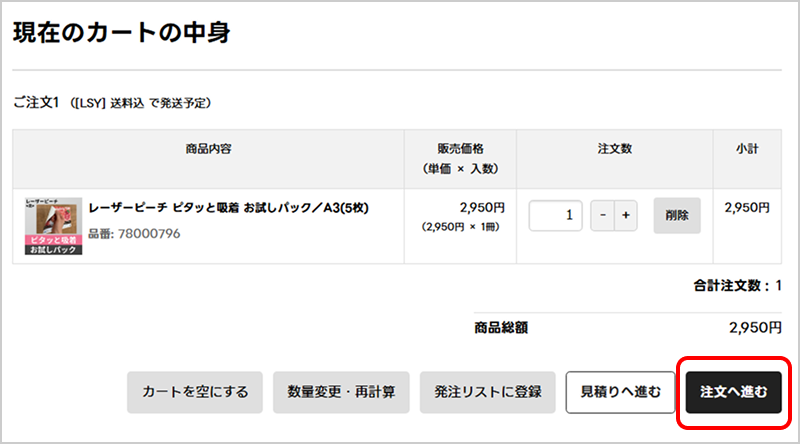Screen dimensions: 800x444
Task: Click 発注リストに登録 button
Action: tap(488, 392)
